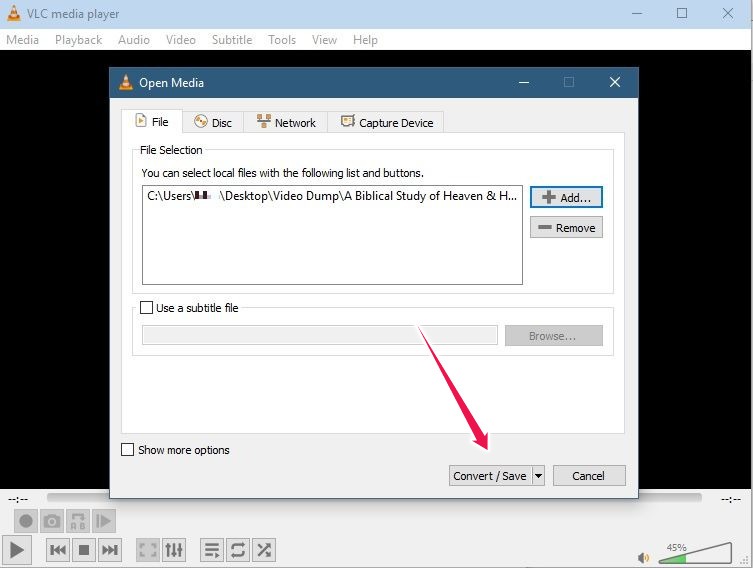Expand the Convert / Save dropdown arrow
The width and height of the screenshot is (753, 568).
538,476
